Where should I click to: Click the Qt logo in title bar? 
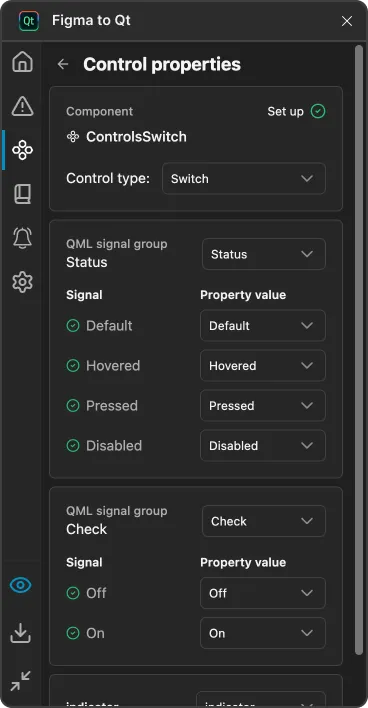(29, 21)
